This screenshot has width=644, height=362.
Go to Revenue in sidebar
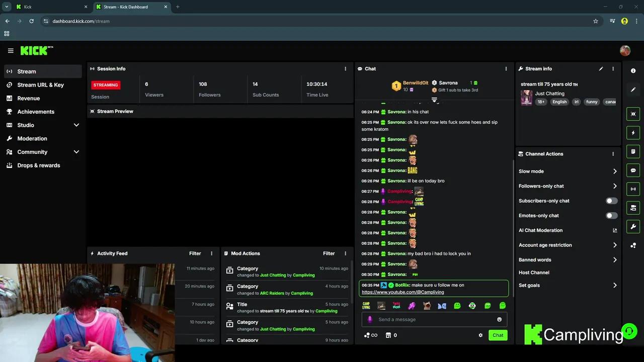click(x=43, y=99)
